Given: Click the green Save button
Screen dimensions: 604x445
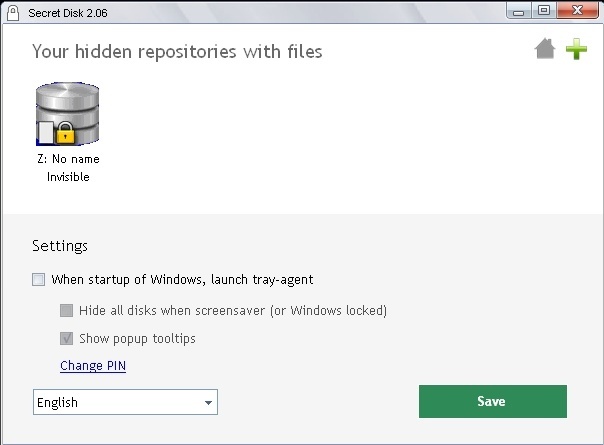Looking at the screenshot, I should pyautogui.click(x=493, y=401).
